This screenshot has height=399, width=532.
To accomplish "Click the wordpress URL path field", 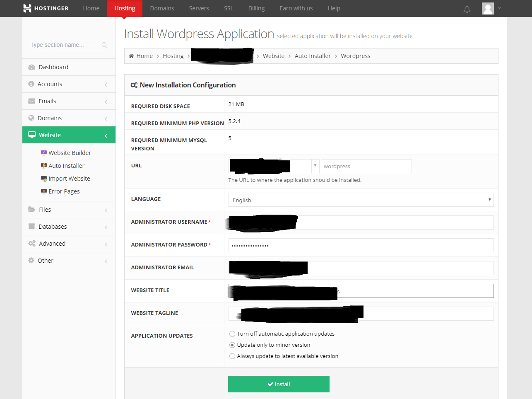I will pos(366,166).
